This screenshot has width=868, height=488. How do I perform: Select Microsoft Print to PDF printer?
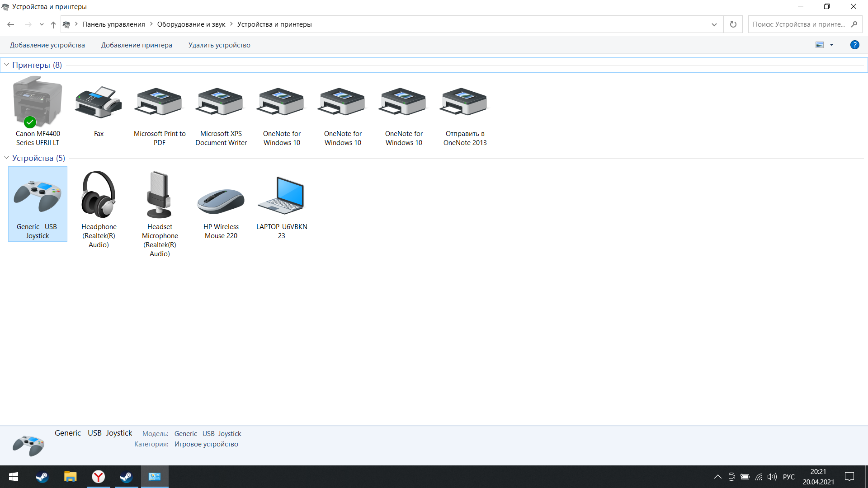(160, 111)
